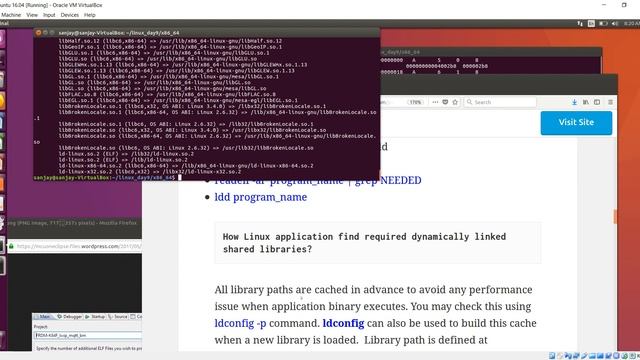Screen dimensions: 640x360
Task: Open VirtualBox View menu
Action: pos(32,15)
